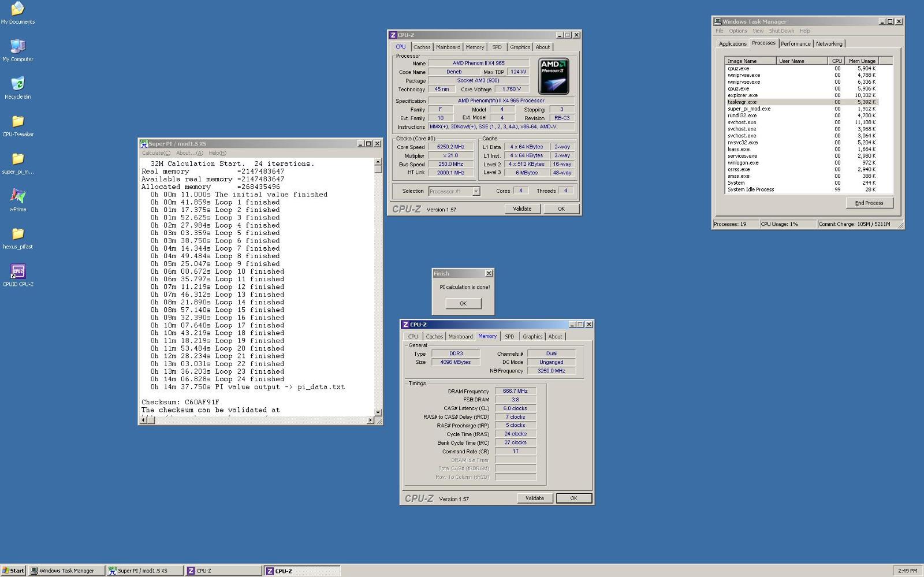924x577 pixels.
Task: Click Core Speed value 5250.2 MHz
Action: (451, 147)
